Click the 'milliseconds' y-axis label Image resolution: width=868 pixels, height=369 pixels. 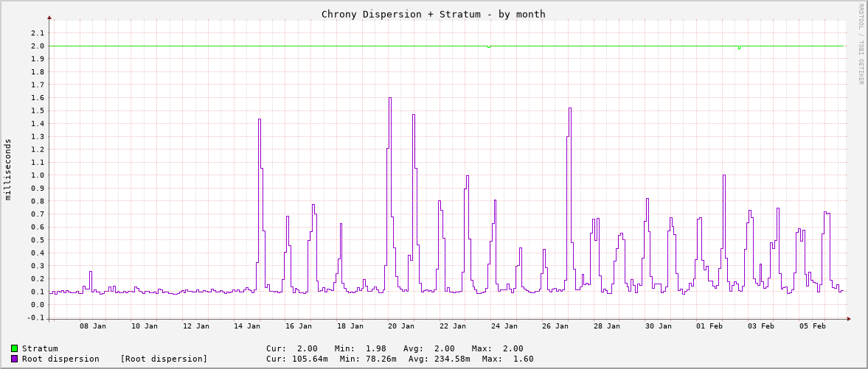coord(8,169)
